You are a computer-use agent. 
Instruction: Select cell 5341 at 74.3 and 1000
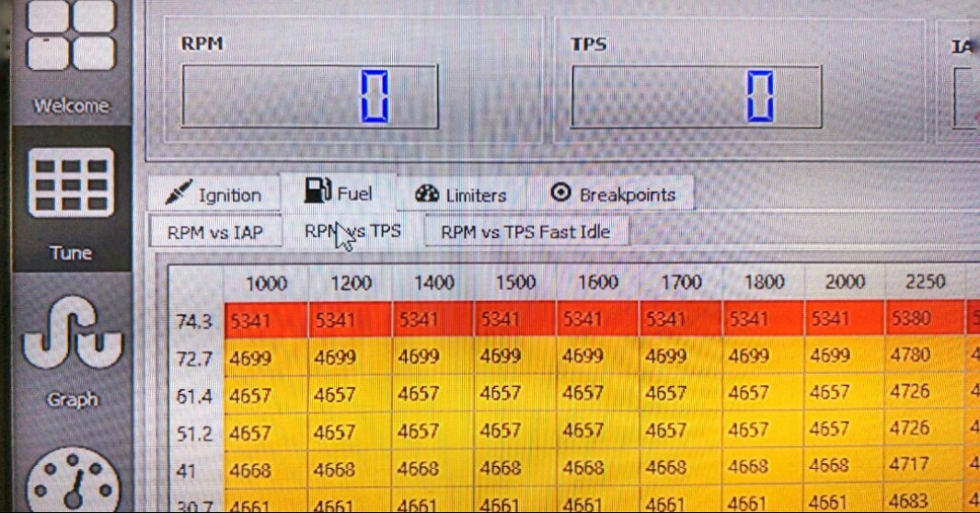[266, 320]
